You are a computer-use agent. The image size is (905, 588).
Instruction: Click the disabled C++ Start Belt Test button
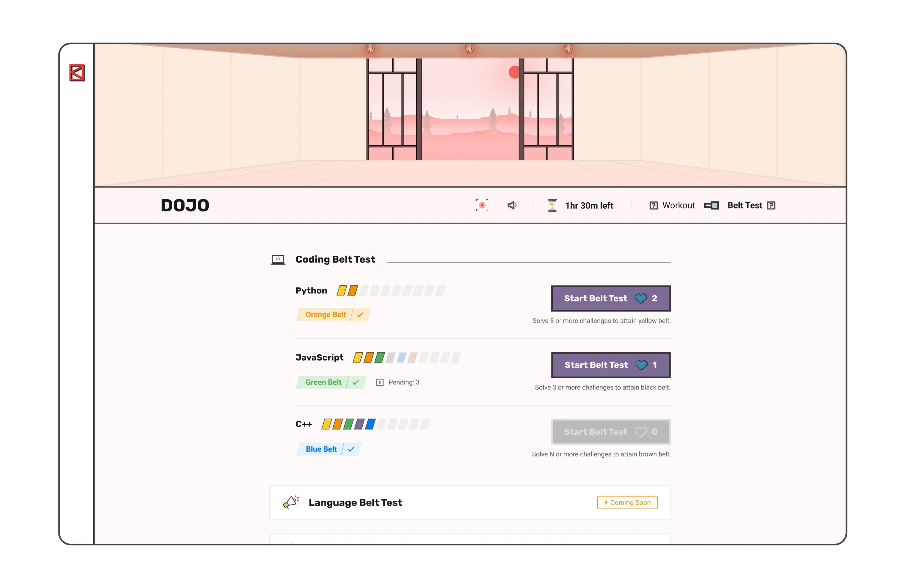(x=611, y=432)
